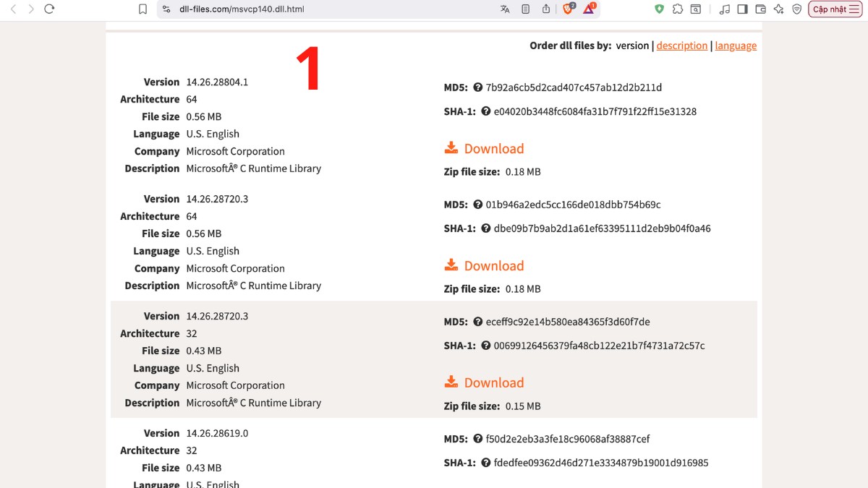Image resolution: width=868 pixels, height=488 pixels.
Task: Launch Leo AI via the sparkle icon
Action: pyautogui.click(x=778, y=10)
